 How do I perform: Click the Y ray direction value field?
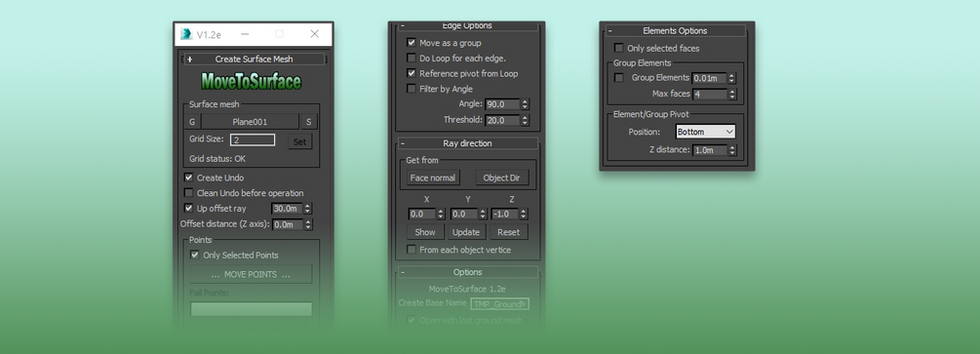click(464, 214)
